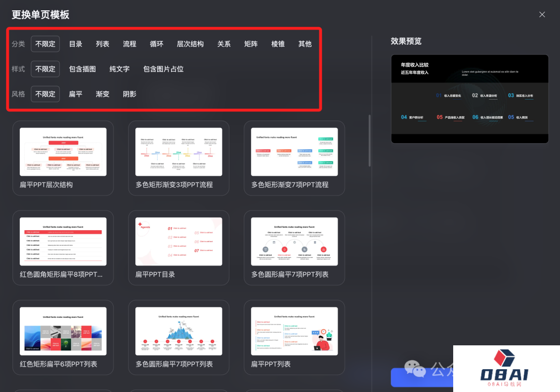Apply the 渐变 design filter
560x392 pixels.
103,94
